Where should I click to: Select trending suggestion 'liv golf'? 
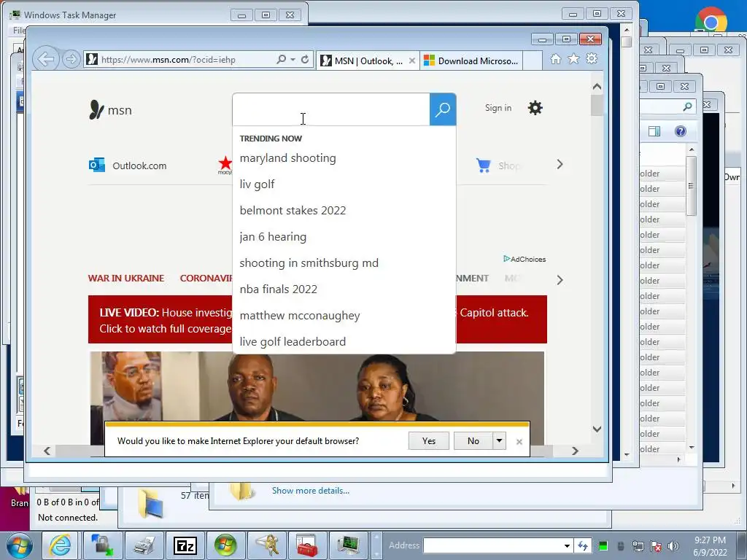click(257, 184)
